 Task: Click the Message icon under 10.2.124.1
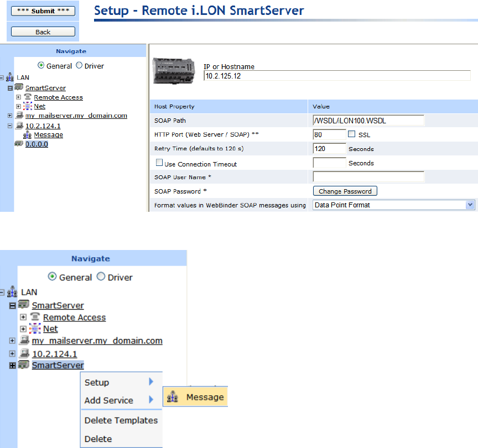pos(27,134)
